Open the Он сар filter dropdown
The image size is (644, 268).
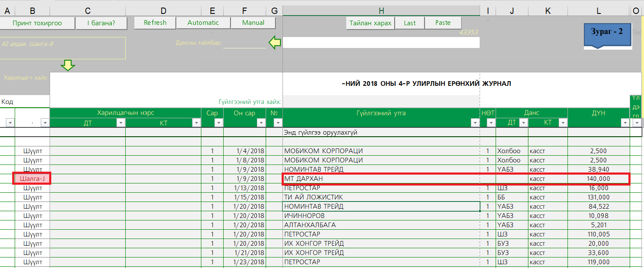(261, 122)
